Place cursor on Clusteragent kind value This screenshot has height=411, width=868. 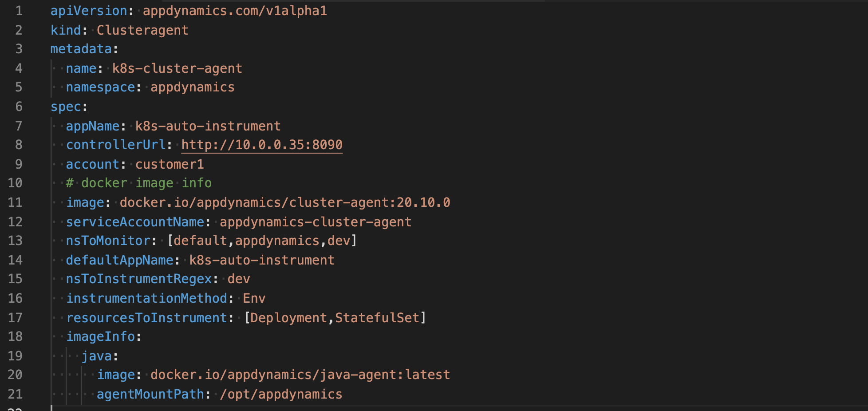(x=142, y=30)
